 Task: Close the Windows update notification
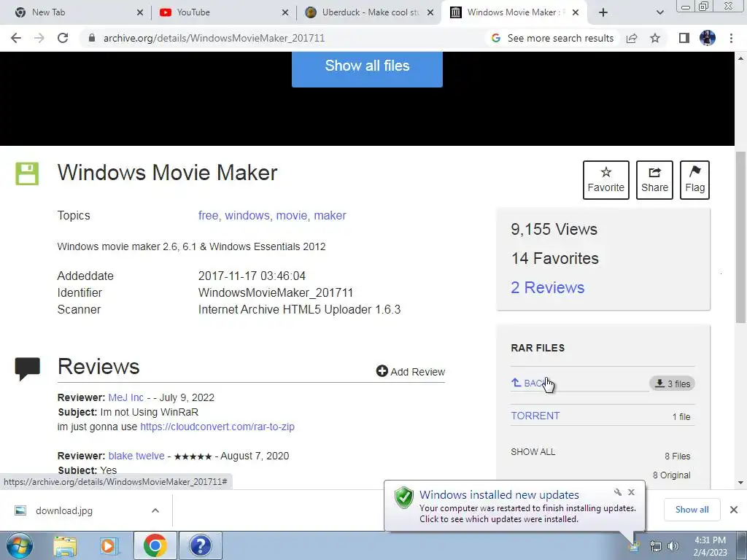click(631, 492)
